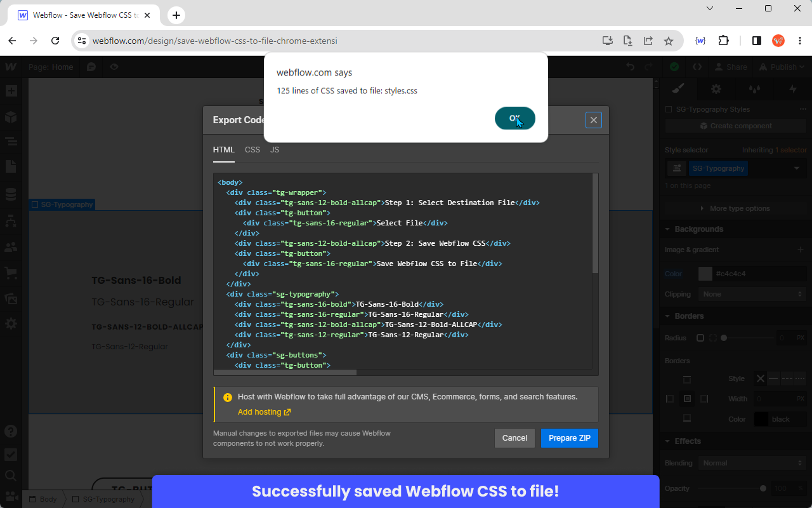
Task: Click Cancel in Export Code dialog
Action: [514, 438]
